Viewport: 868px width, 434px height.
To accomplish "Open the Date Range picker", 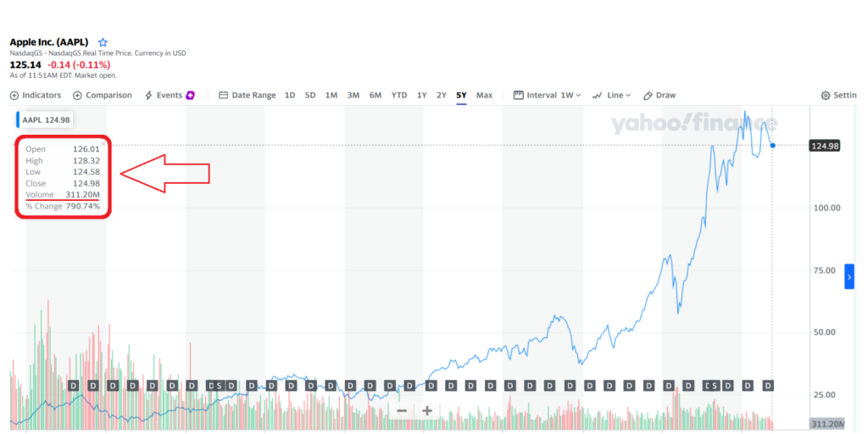I will [x=248, y=95].
